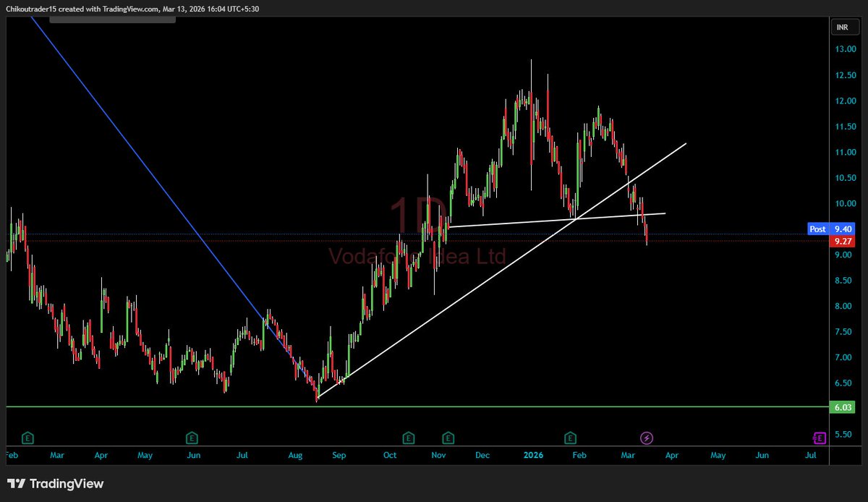Open the October earnings marker
868x502 pixels.
coord(408,438)
